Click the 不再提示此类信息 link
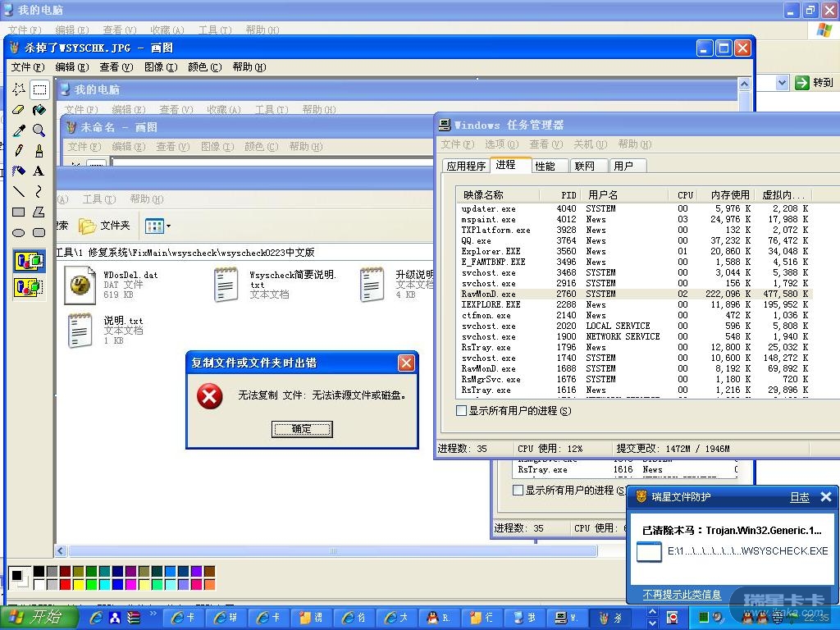Image resolution: width=840 pixels, height=630 pixels. tap(682, 595)
